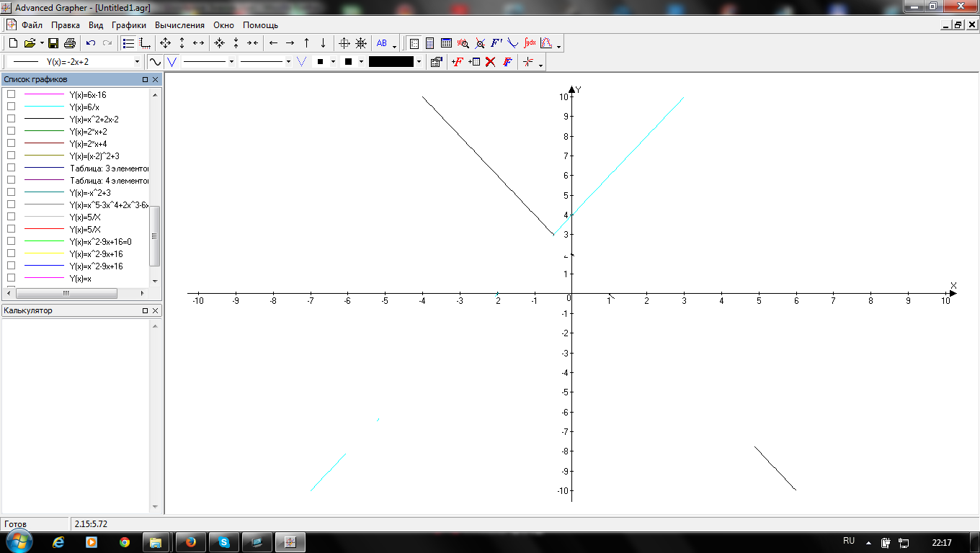Open the dropdown arrow next to Open icon
The height and width of the screenshot is (553, 980).
coord(42,43)
